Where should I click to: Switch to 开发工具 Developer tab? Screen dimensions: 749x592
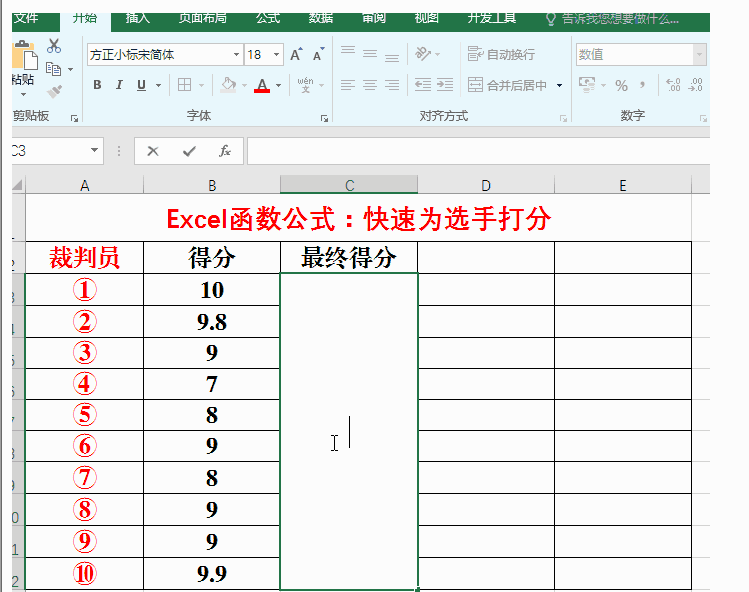coord(492,18)
